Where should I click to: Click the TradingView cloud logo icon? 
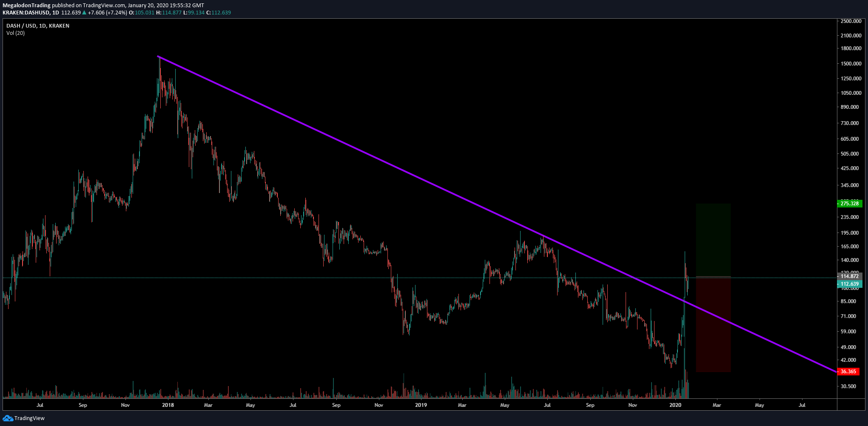[x=8, y=418]
